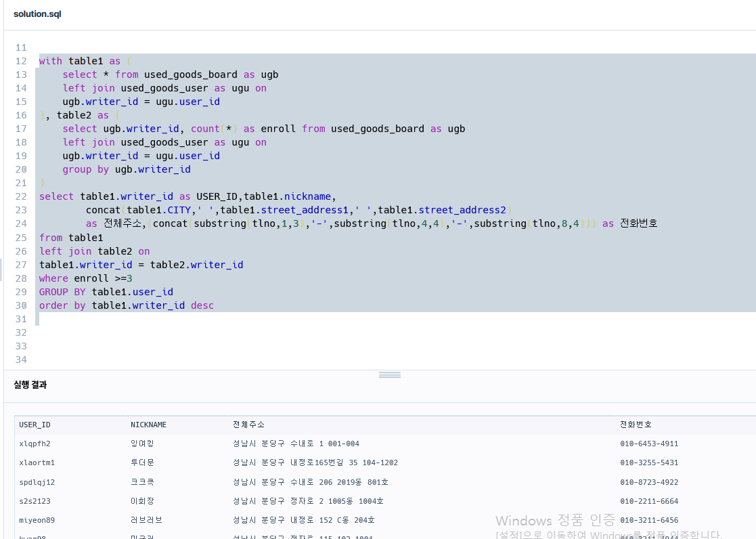The image size is (756, 539).
Task: Select cell xlaortm1 in results
Action: [37, 462]
